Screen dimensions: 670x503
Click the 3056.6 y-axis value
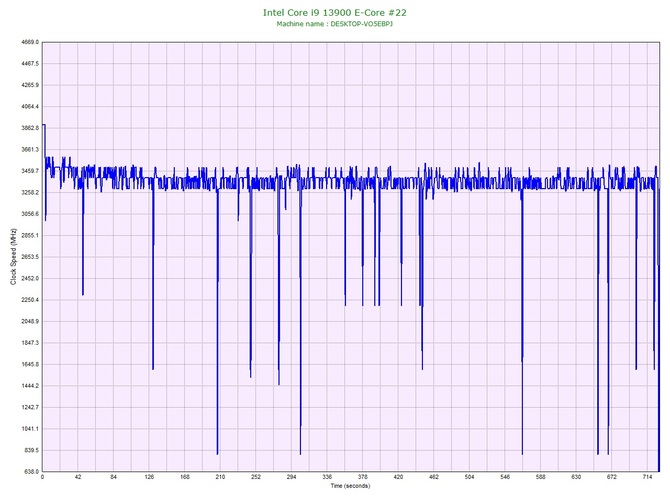point(30,214)
